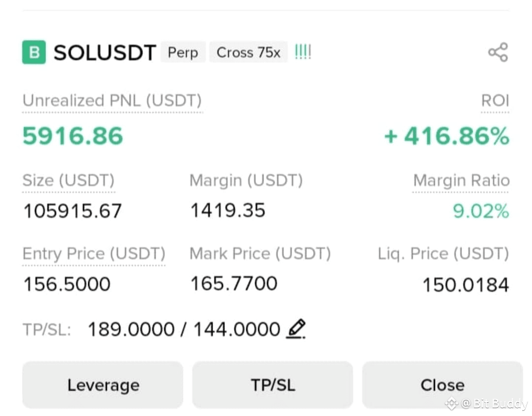Open the SOLUSDT symbol title
The width and height of the screenshot is (532, 416).
pos(105,53)
